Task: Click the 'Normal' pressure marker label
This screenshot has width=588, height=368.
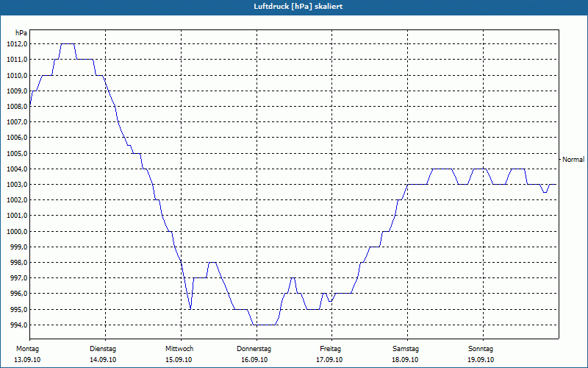Action: tap(573, 160)
